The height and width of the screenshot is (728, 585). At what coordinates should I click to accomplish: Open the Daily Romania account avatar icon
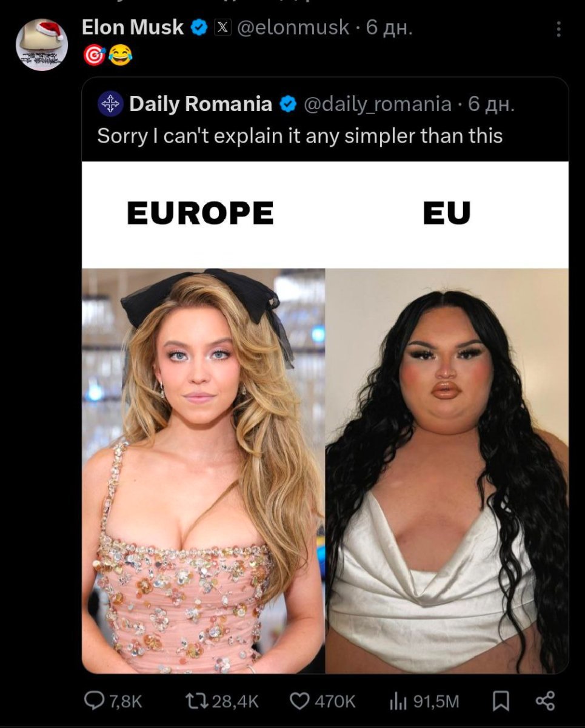[x=110, y=104]
